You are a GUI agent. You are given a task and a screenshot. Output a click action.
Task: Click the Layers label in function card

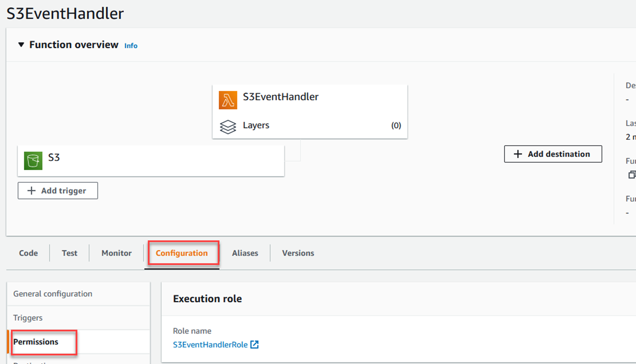point(256,125)
